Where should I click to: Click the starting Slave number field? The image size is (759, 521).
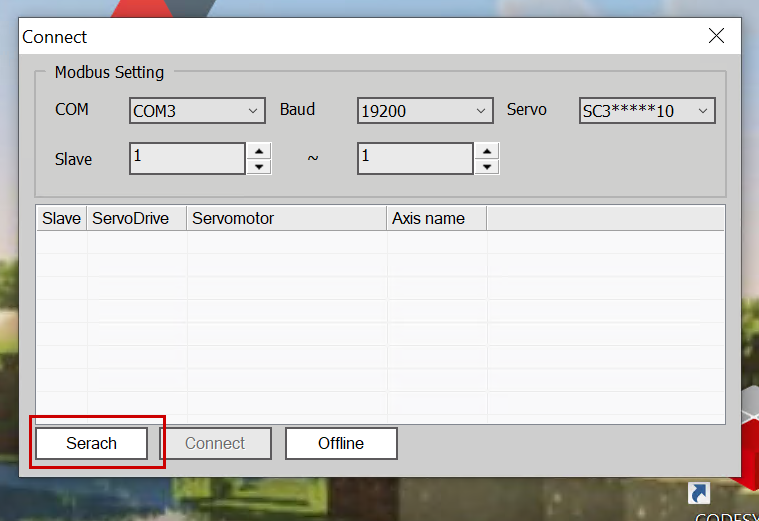187,158
